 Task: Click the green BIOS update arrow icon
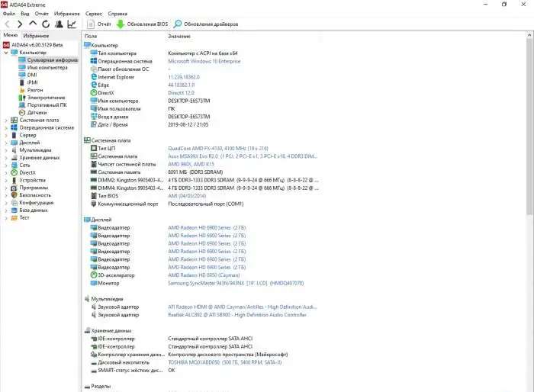click(121, 24)
